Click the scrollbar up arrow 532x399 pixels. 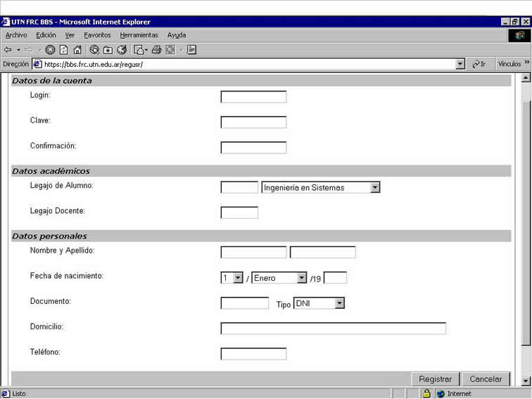(526, 77)
